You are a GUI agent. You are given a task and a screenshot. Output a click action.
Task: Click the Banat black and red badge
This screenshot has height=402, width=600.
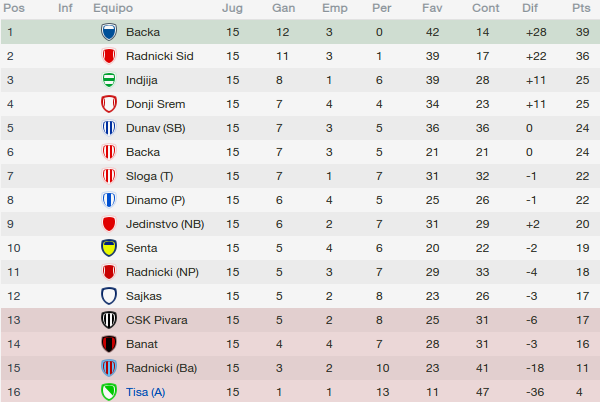[x=109, y=344]
